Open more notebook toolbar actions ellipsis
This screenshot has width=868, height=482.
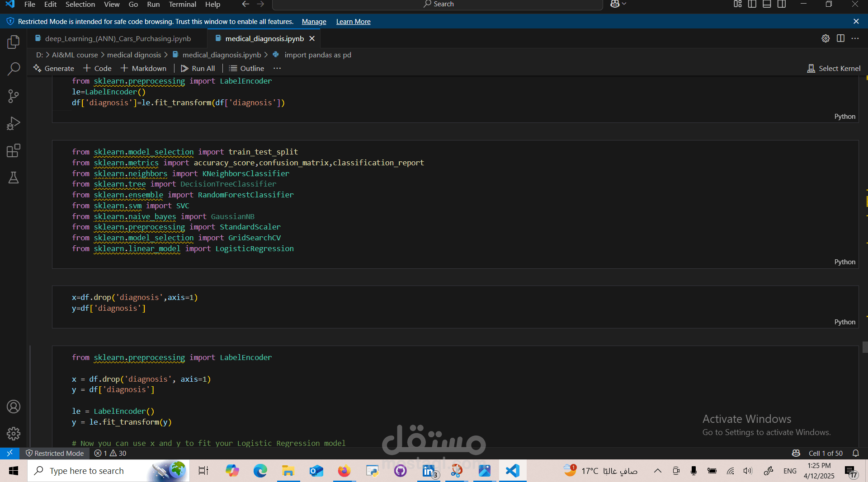point(277,68)
